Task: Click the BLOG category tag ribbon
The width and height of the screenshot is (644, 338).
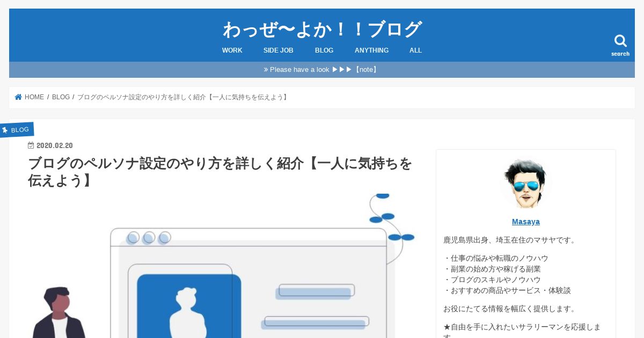Action: [17, 130]
